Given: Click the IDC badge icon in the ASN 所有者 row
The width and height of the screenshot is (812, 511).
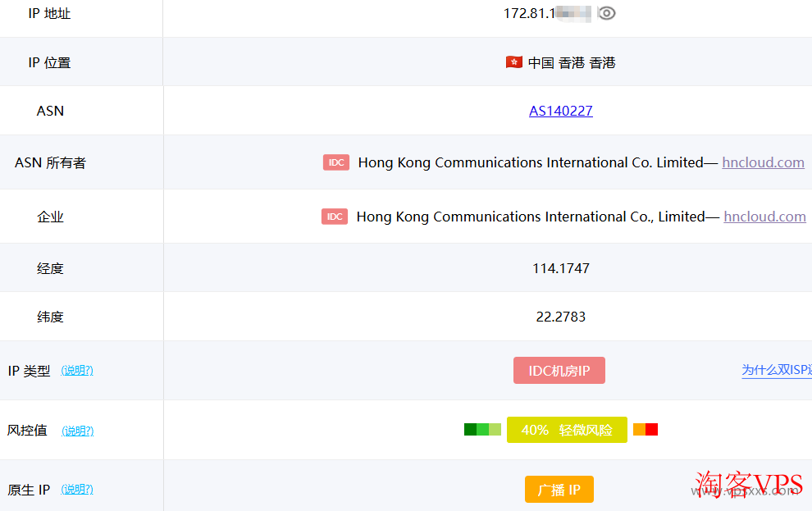Looking at the screenshot, I should pos(335,162).
